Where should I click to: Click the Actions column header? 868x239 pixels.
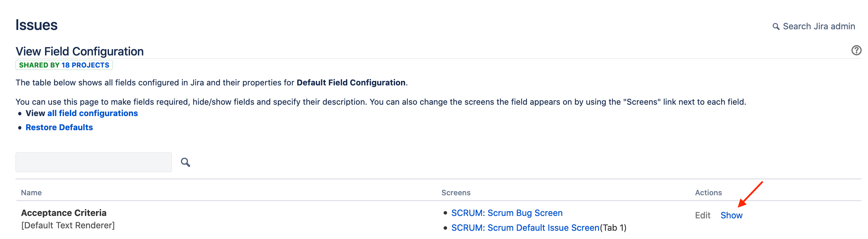[708, 193]
